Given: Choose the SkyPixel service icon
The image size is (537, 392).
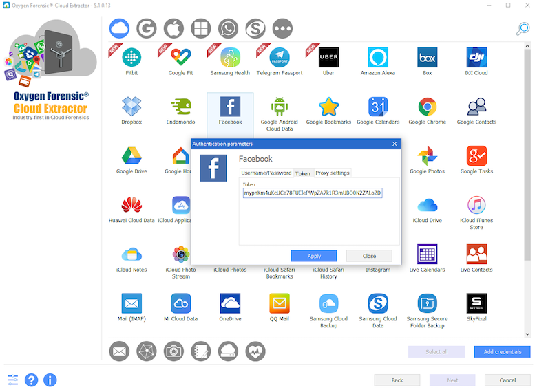Looking at the screenshot, I should point(476,303).
